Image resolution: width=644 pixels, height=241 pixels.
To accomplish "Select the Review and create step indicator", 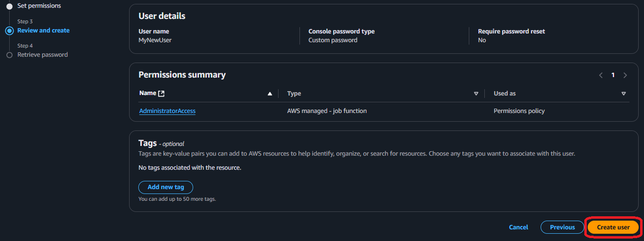I will [9, 31].
